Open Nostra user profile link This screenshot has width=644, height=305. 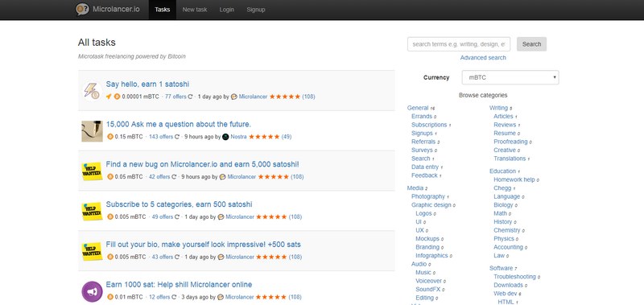(x=238, y=137)
